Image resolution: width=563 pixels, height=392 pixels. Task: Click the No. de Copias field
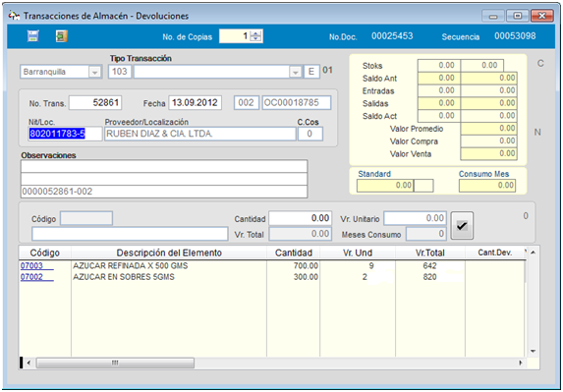pyautogui.click(x=235, y=36)
